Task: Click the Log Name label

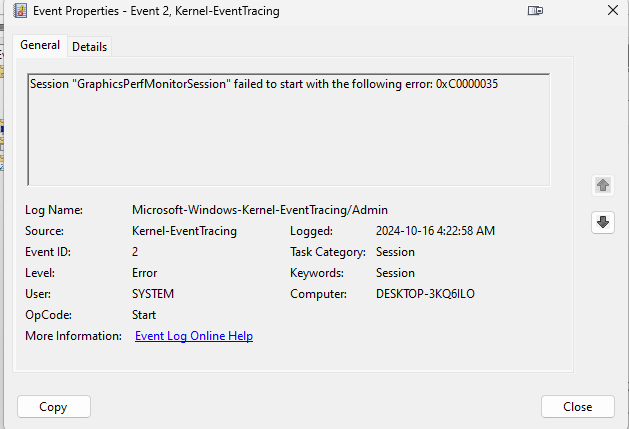Action: coord(54,210)
